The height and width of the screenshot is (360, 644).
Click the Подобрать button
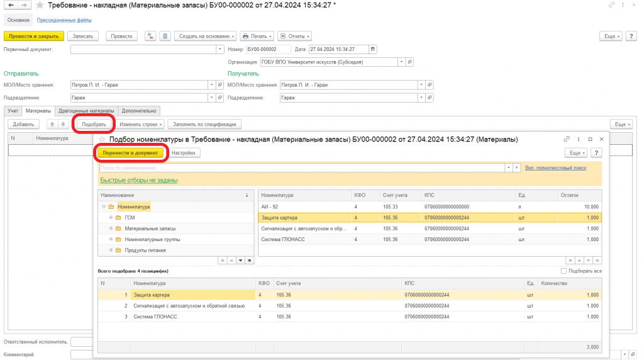[x=94, y=124]
